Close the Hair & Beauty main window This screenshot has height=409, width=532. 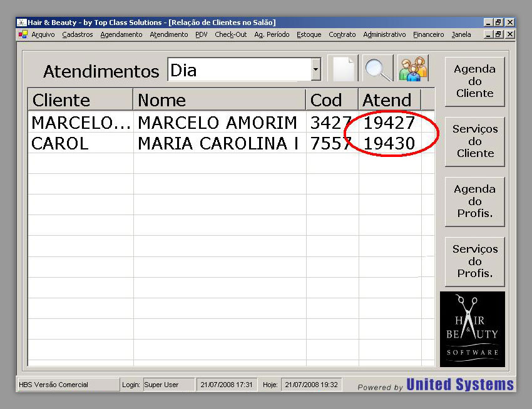(x=510, y=23)
